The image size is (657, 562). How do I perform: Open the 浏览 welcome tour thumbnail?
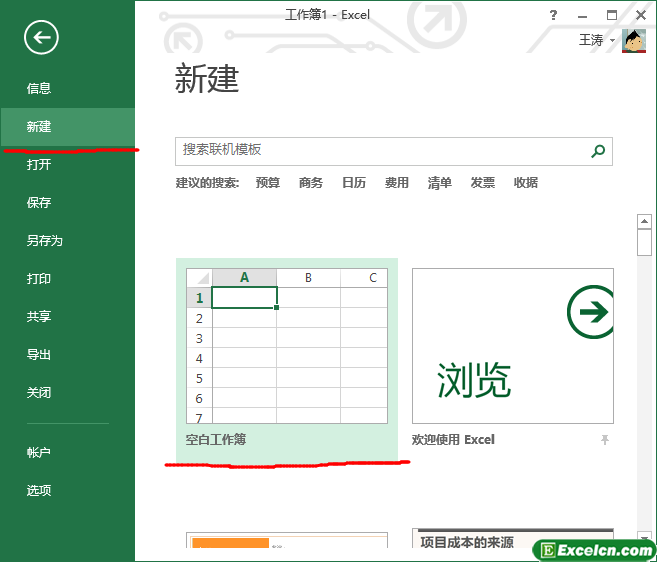513,346
